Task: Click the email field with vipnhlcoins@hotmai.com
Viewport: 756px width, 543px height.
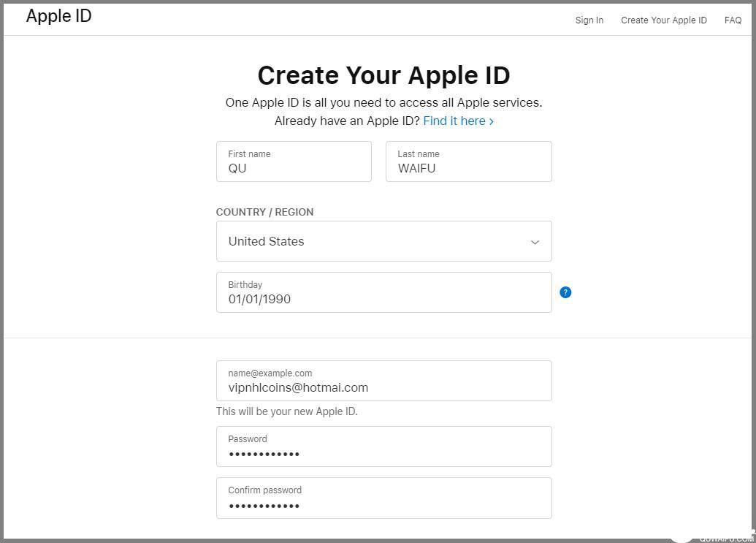Action: pos(383,381)
